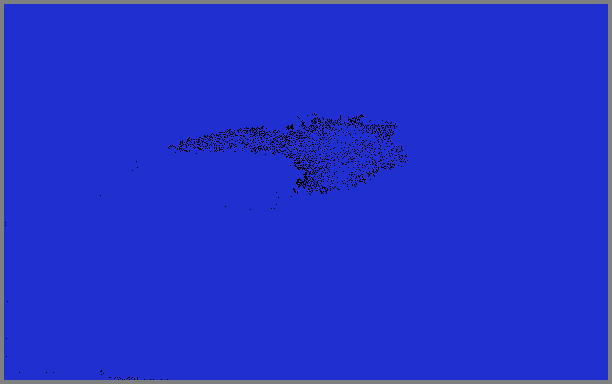Select the isolated point far left of the cluster

coord(100,195)
